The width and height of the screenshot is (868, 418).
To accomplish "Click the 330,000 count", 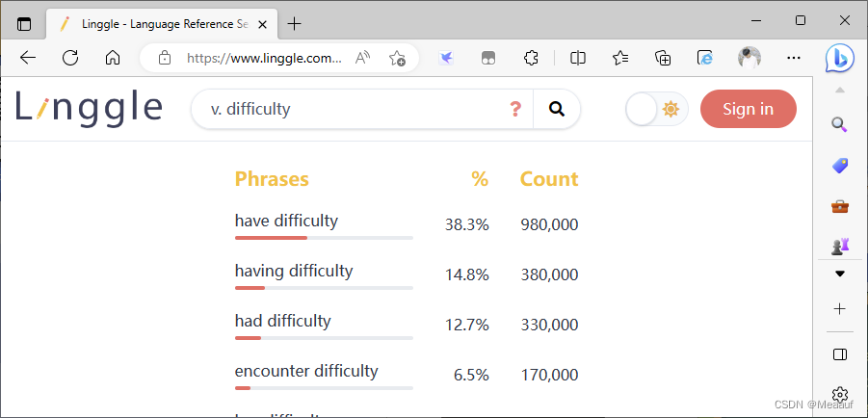I will 549,325.
